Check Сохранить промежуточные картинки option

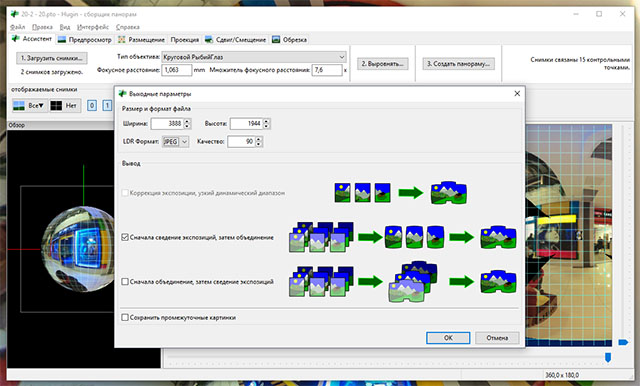click(x=125, y=317)
